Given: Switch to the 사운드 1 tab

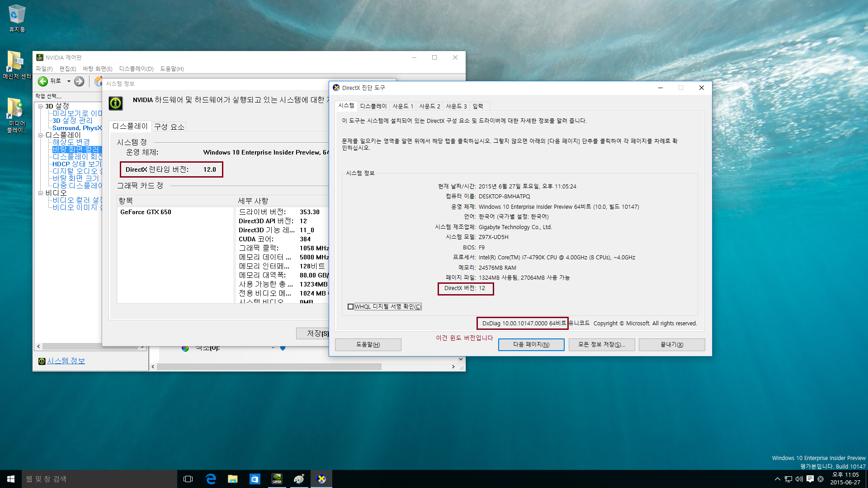Looking at the screenshot, I should coord(403,106).
